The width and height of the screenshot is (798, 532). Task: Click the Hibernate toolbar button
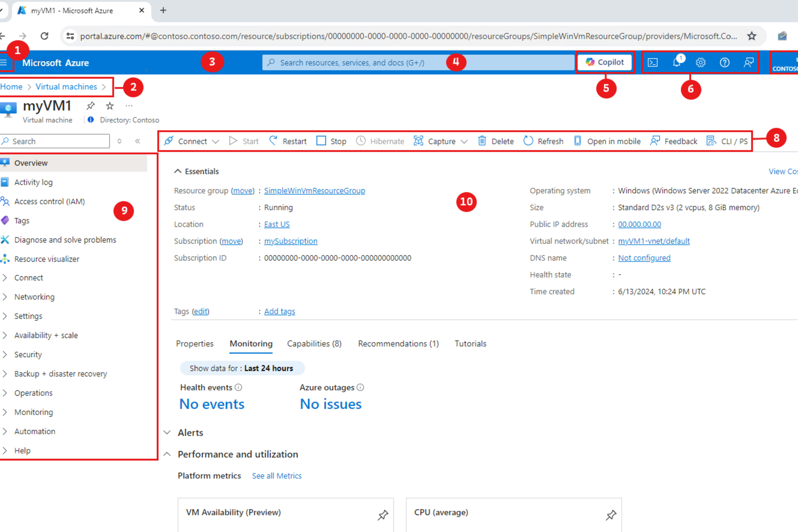(380, 141)
